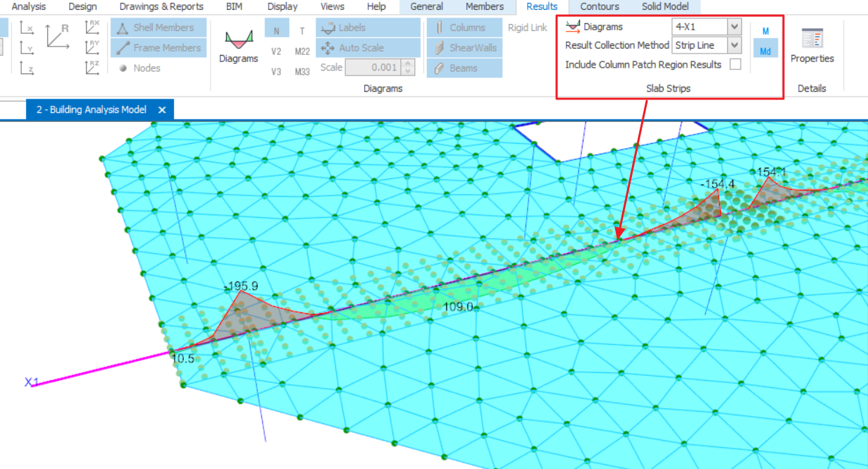This screenshot has height=469, width=868.
Task: Toggle Frame Members visibility
Action: [159, 48]
